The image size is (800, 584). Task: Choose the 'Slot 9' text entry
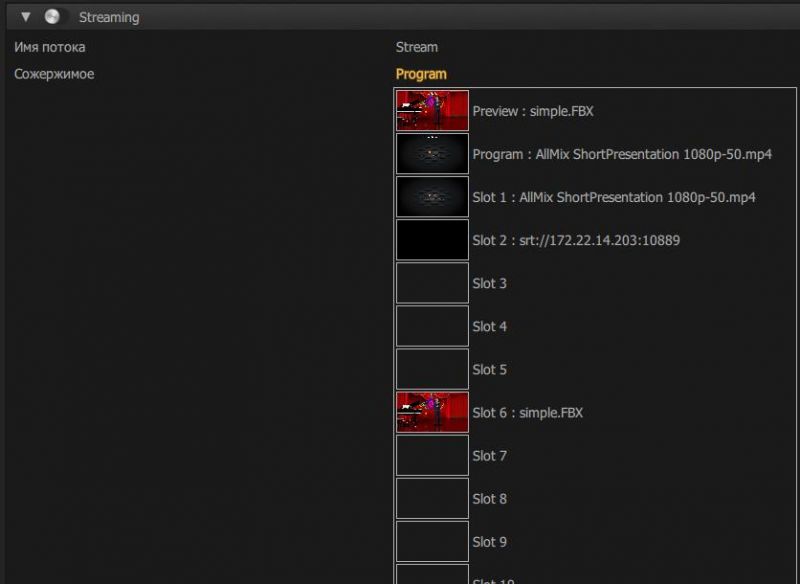pyautogui.click(x=489, y=542)
